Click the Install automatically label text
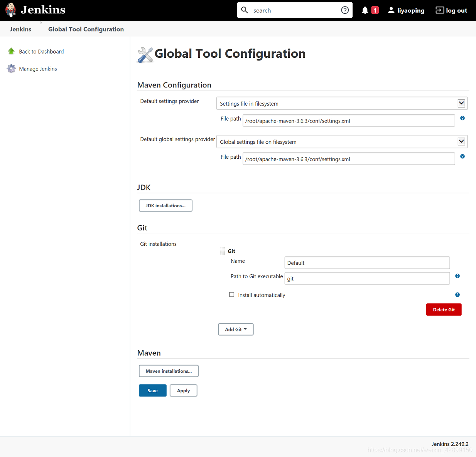The height and width of the screenshot is (457, 476). click(262, 295)
